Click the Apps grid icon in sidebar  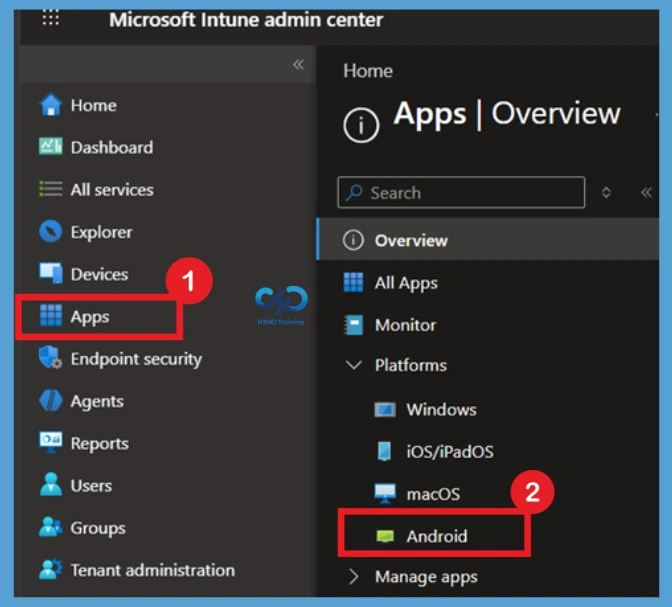(51, 316)
